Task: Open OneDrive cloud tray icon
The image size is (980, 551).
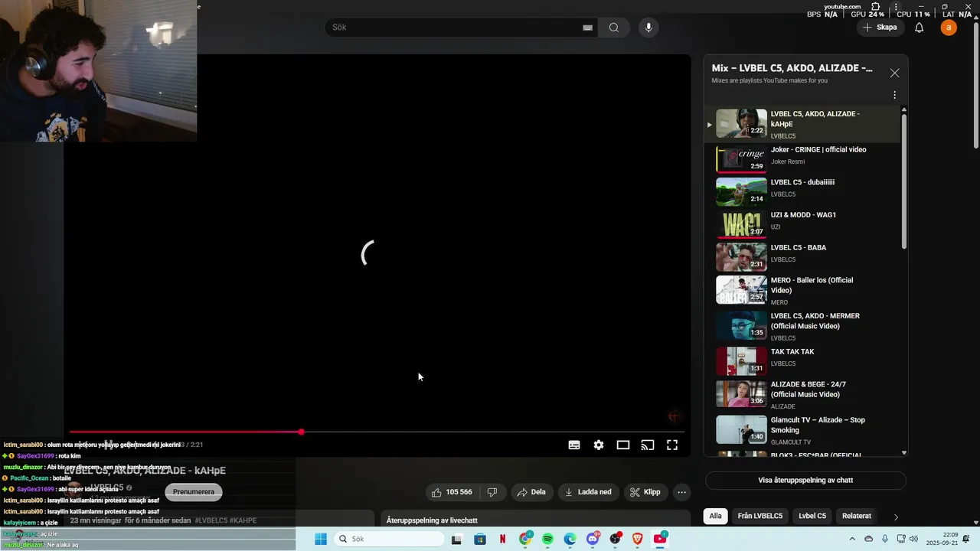Action: (x=868, y=539)
